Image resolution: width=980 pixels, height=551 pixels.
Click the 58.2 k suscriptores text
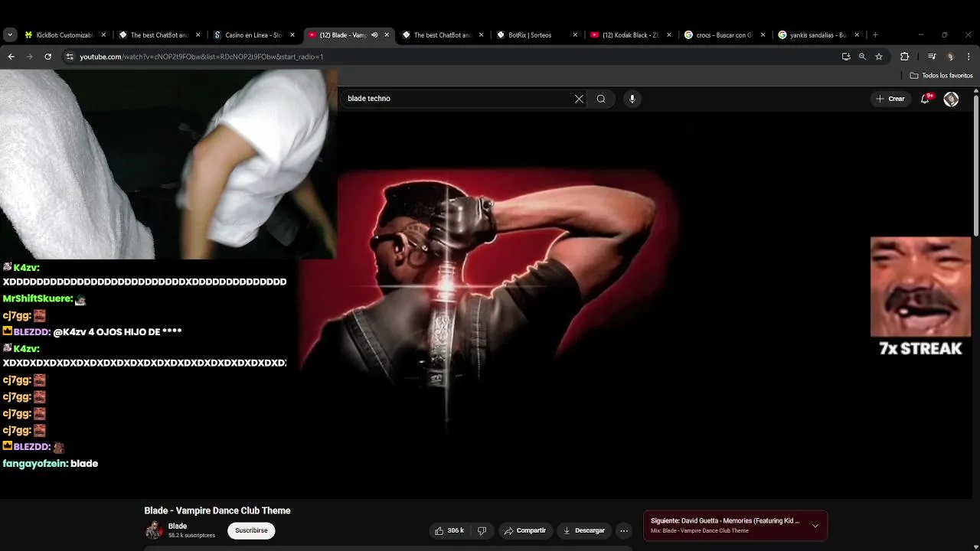click(191, 536)
